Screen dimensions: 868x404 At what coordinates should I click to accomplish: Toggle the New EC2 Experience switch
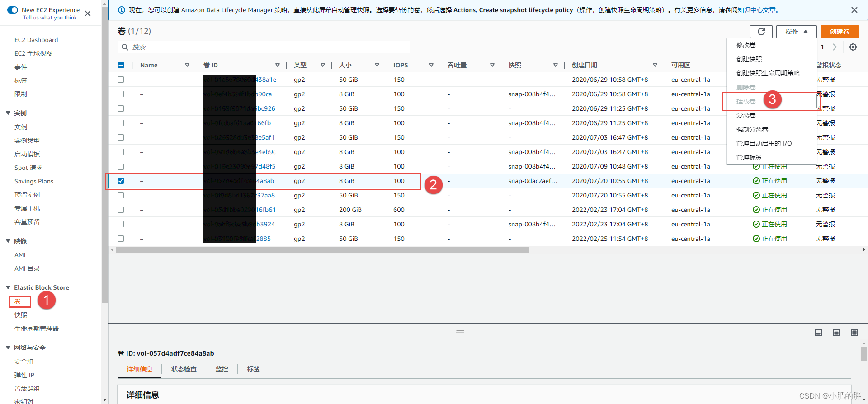pyautogui.click(x=13, y=10)
